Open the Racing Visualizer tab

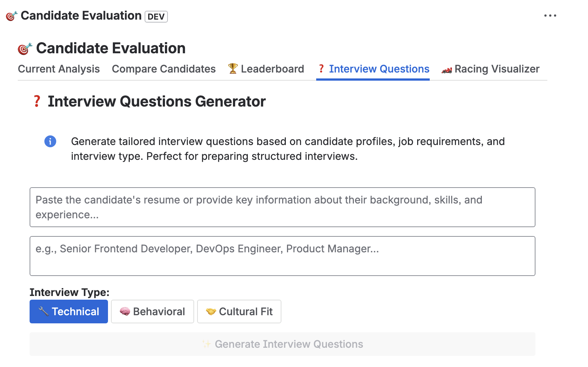(x=497, y=69)
